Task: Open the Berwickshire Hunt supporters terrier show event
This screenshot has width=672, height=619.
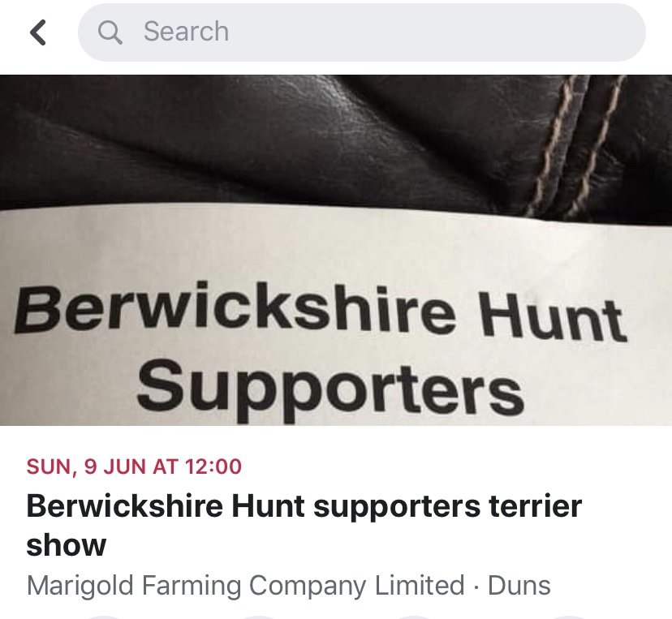Action: pyautogui.click(x=304, y=525)
